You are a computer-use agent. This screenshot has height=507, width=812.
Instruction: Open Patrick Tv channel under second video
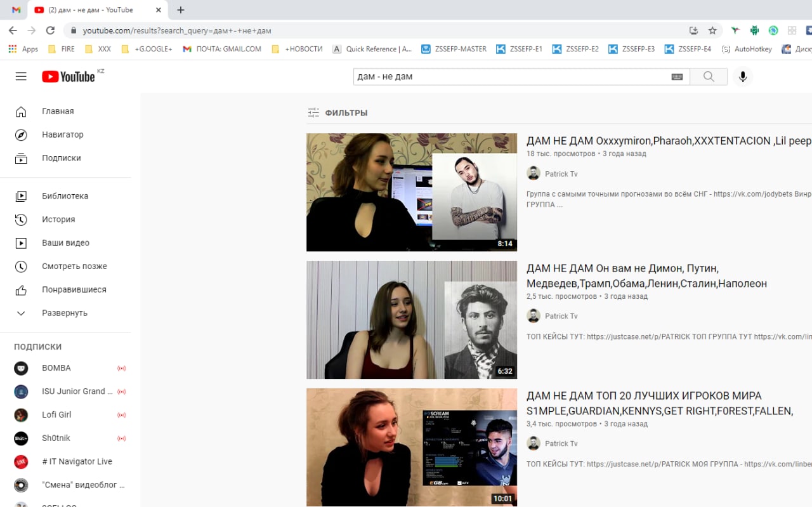(x=561, y=316)
